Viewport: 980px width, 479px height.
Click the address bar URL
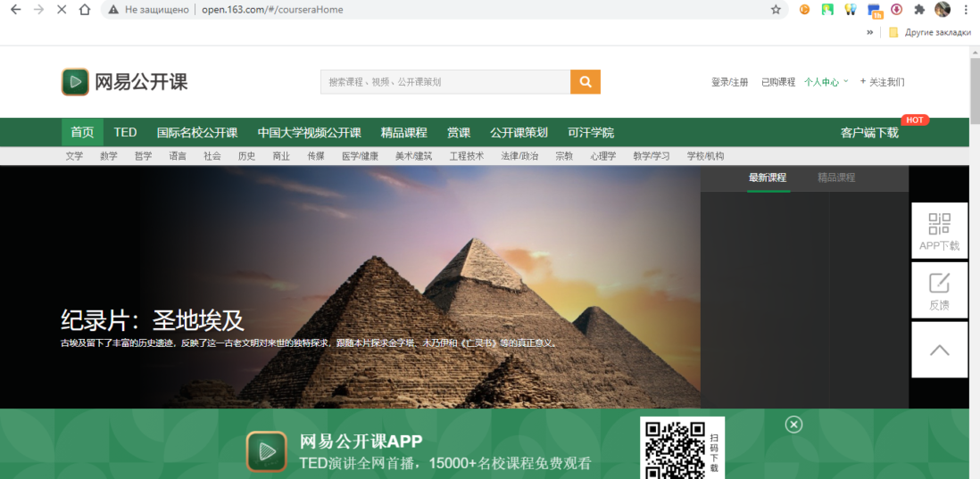[x=272, y=10]
